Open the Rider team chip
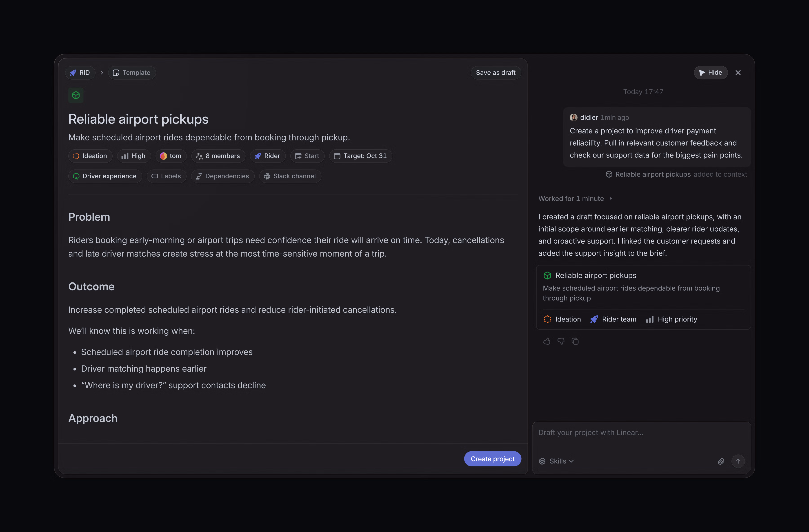Viewport: 809px width, 532px height. 268,156
